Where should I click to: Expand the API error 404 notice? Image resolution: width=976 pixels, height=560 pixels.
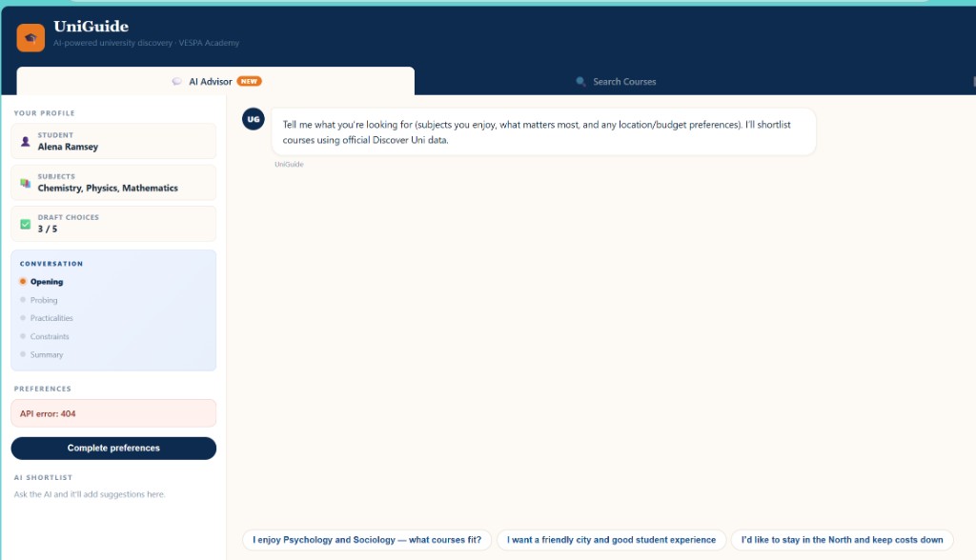point(113,412)
